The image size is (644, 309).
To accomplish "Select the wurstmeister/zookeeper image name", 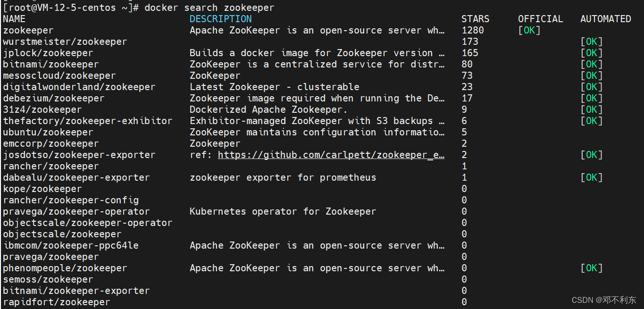I will (x=65, y=42).
